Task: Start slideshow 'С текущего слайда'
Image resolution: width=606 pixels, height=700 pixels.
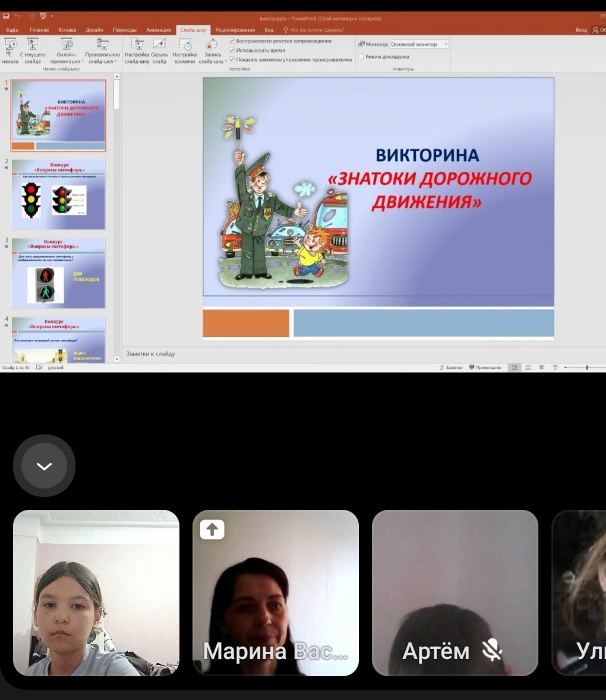Action: (x=33, y=51)
